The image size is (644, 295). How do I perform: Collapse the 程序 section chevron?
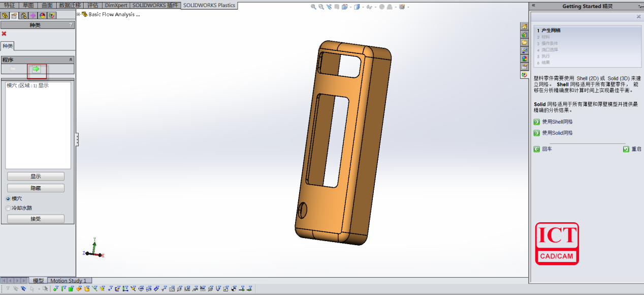coord(71,60)
